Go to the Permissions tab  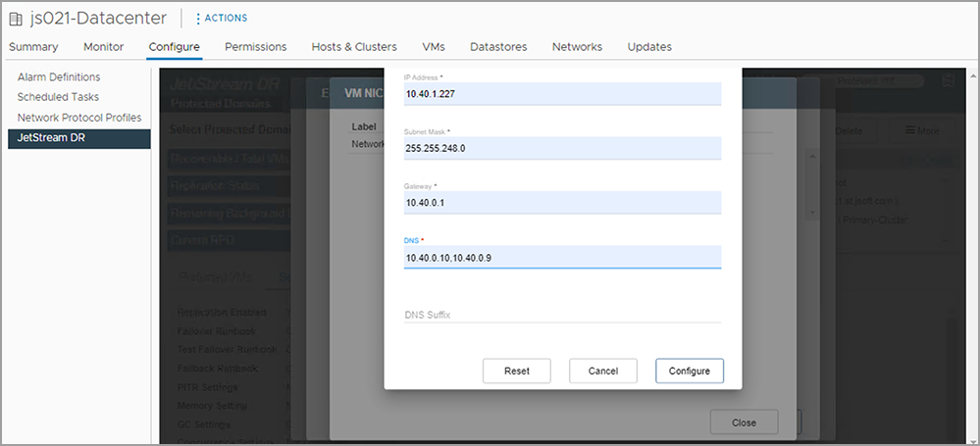[x=255, y=46]
